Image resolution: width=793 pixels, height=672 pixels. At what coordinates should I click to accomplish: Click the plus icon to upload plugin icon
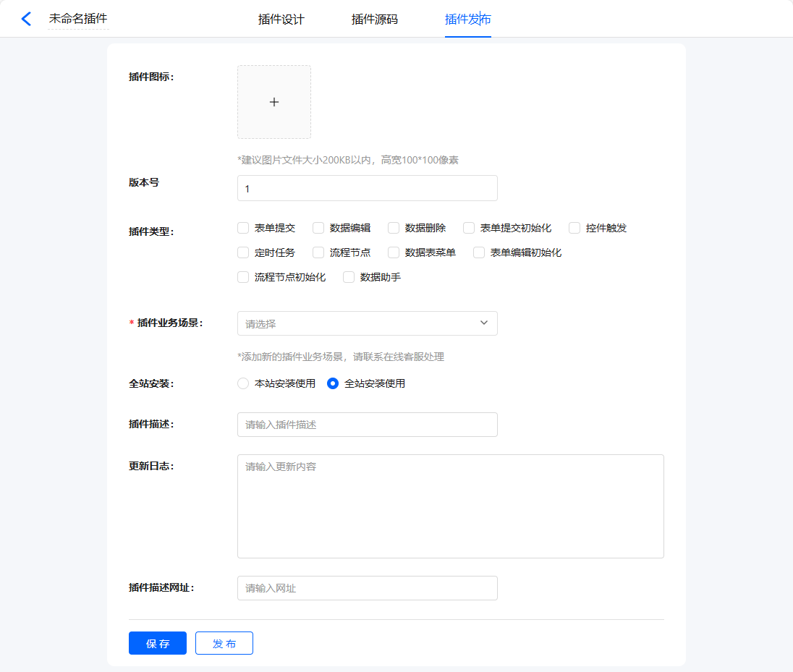coord(274,102)
